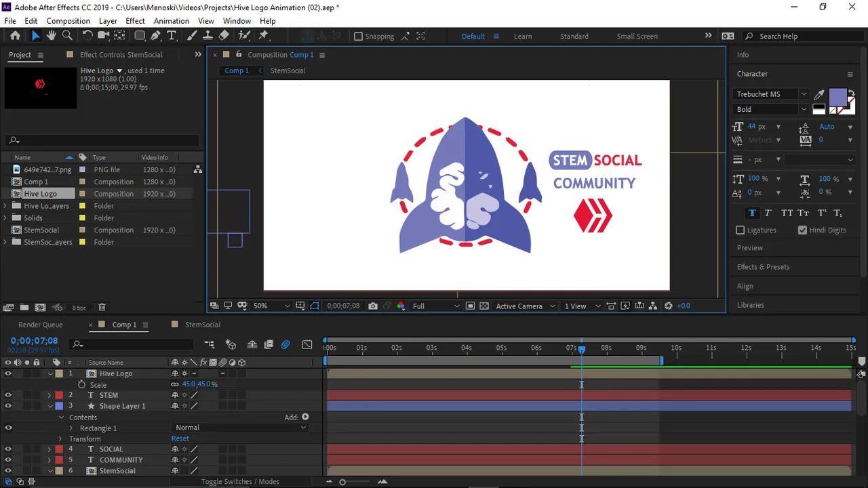Viewport: 868px width, 488px height.
Task: Click Scale stopwatch for Hive Logo
Action: pyautogui.click(x=81, y=384)
